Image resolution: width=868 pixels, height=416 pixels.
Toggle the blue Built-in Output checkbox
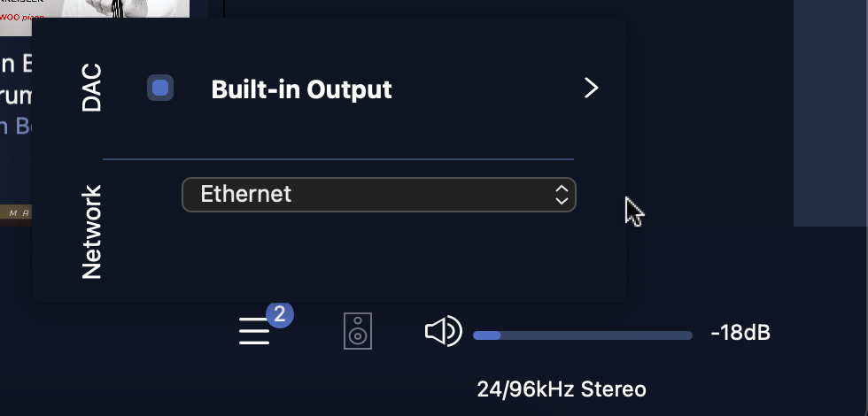tap(160, 88)
